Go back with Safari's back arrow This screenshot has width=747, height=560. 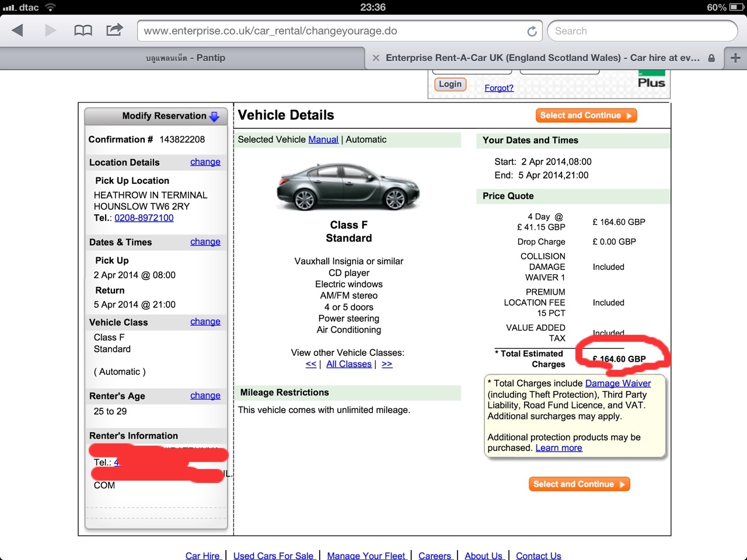click(x=18, y=30)
